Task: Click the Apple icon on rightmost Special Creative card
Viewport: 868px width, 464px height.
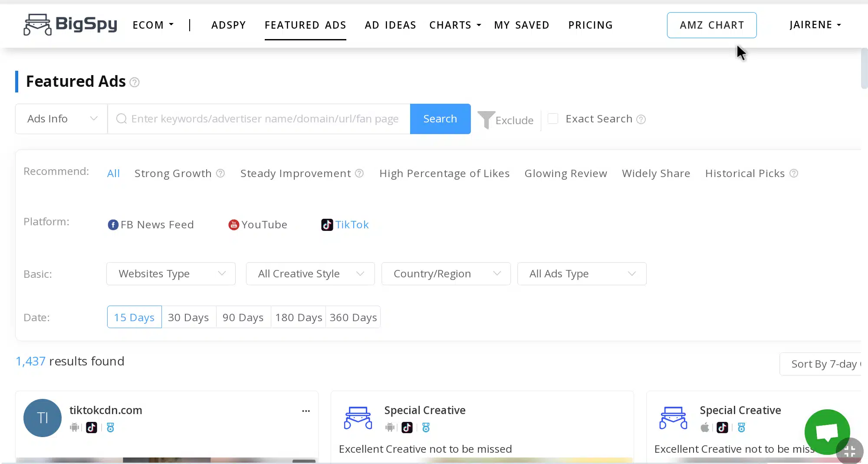Action: click(x=705, y=428)
